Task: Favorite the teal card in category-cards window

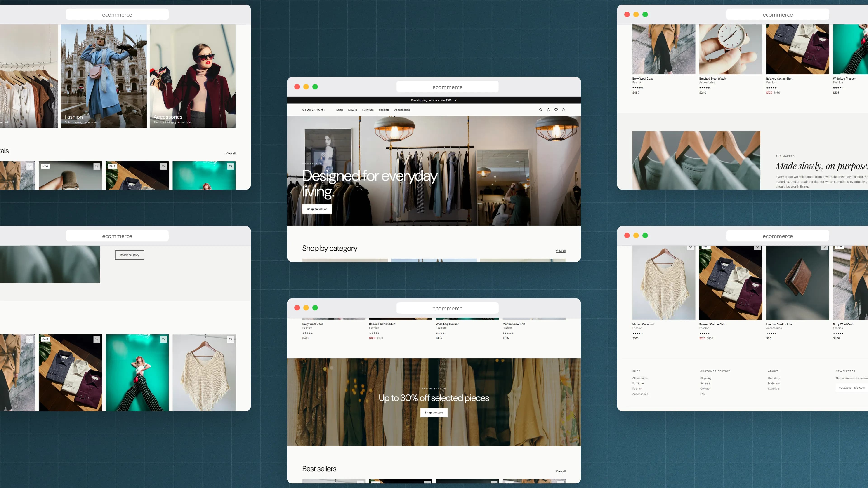Action: tap(231, 166)
